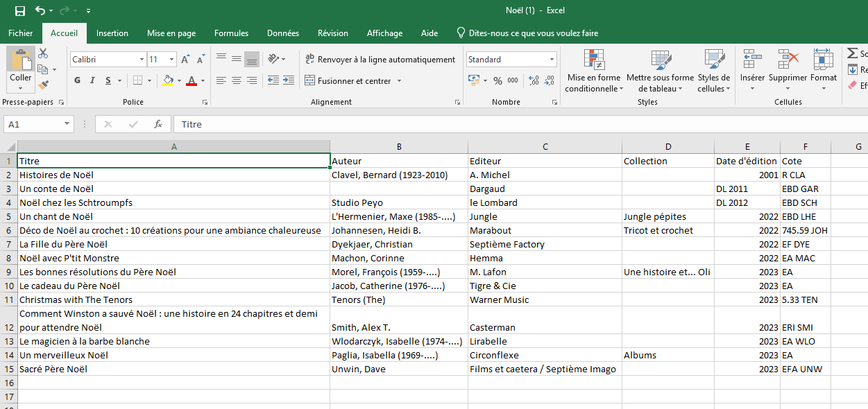Apply cell borders icon
Viewport: 868px width, 409px height.
tap(137, 80)
